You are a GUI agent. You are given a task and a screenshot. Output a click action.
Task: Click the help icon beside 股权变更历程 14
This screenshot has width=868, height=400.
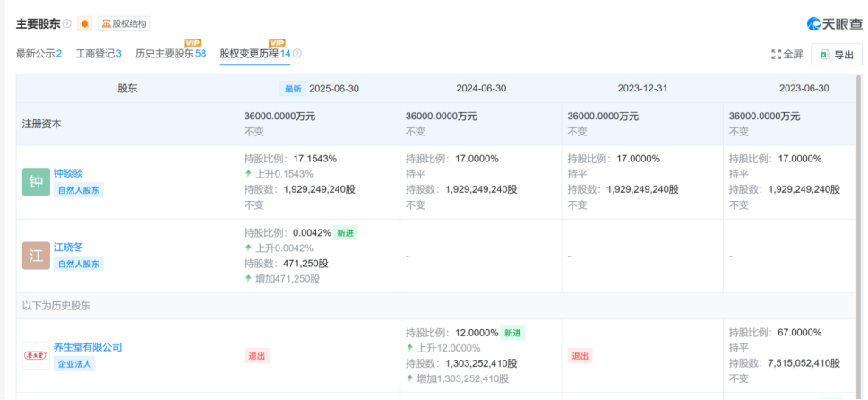point(297,54)
